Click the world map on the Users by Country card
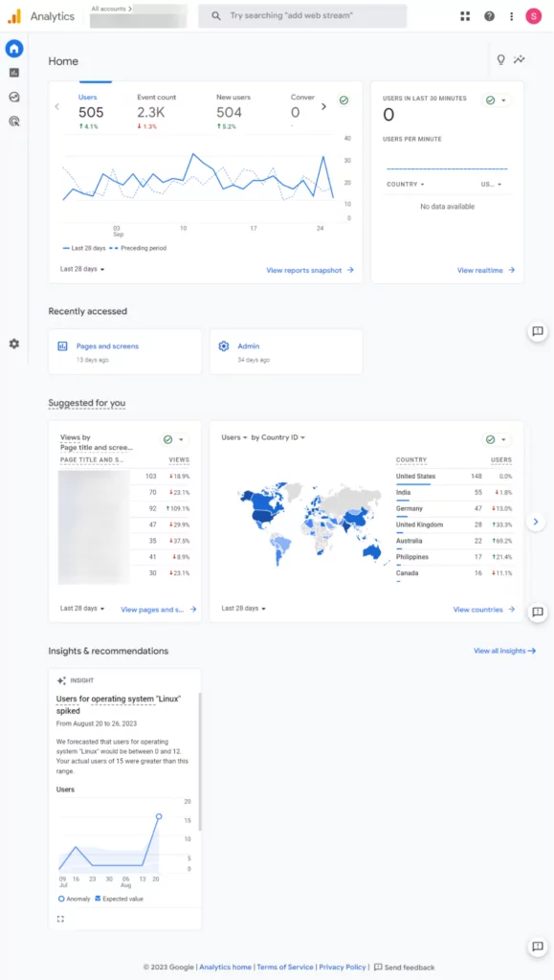554x980 pixels. [314, 523]
